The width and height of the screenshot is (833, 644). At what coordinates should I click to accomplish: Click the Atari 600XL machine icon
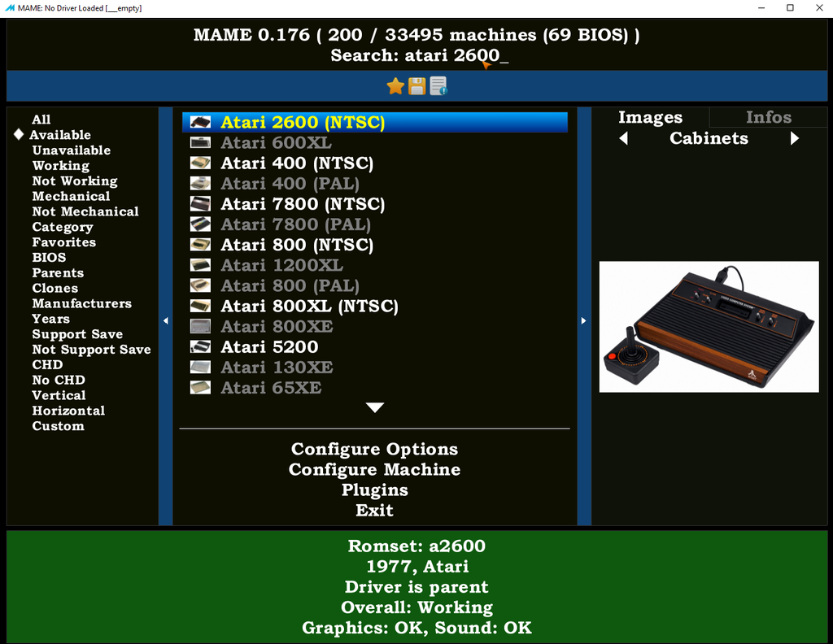coord(200,142)
